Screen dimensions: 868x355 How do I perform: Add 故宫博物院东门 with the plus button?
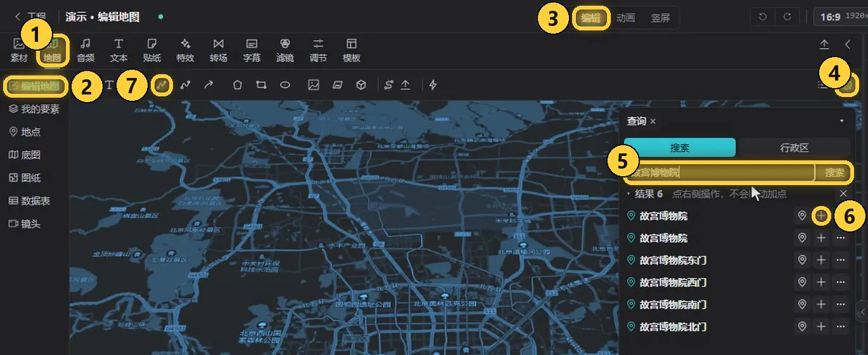coord(821,260)
